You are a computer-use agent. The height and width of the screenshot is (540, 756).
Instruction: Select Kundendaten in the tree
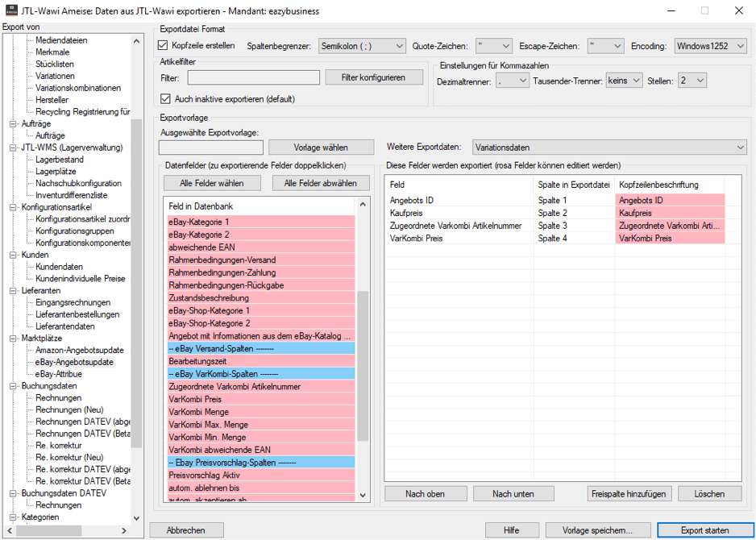tap(59, 267)
